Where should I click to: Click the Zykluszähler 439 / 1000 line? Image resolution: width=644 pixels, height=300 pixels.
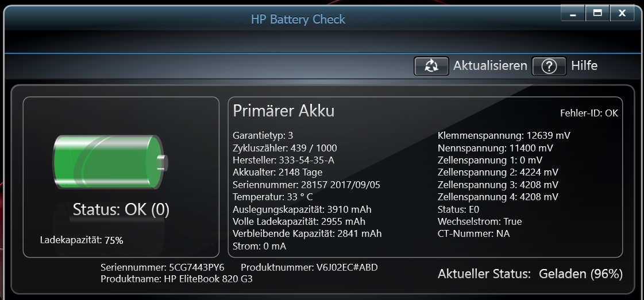[284, 148]
